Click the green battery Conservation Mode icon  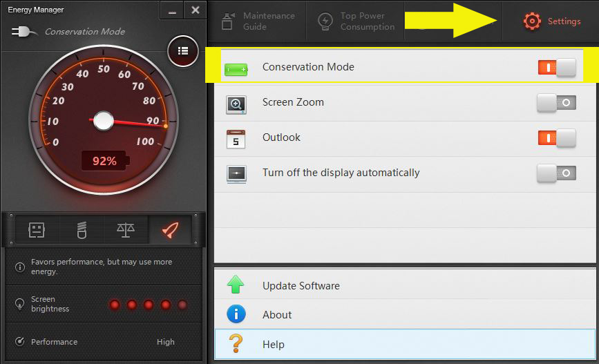point(236,68)
